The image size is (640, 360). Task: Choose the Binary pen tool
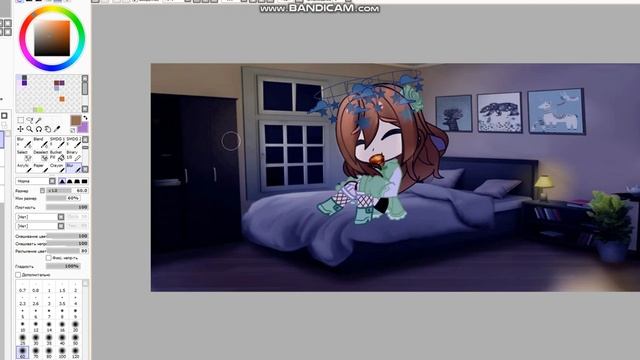[74, 156]
